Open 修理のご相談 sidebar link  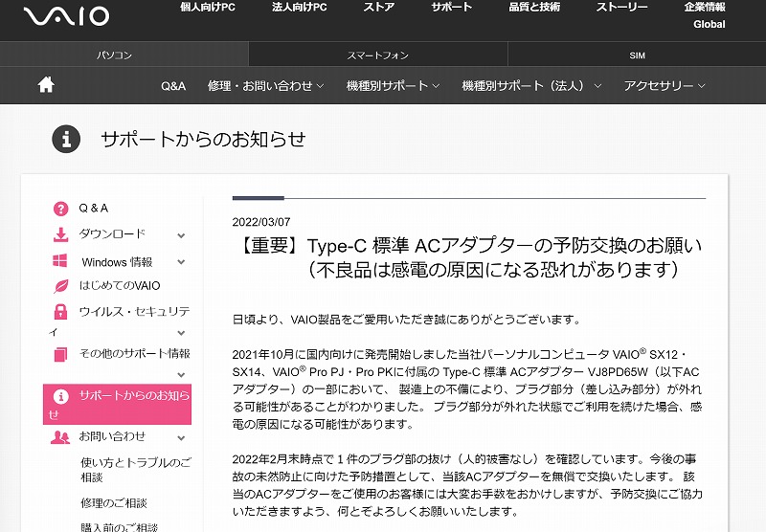(x=114, y=502)
